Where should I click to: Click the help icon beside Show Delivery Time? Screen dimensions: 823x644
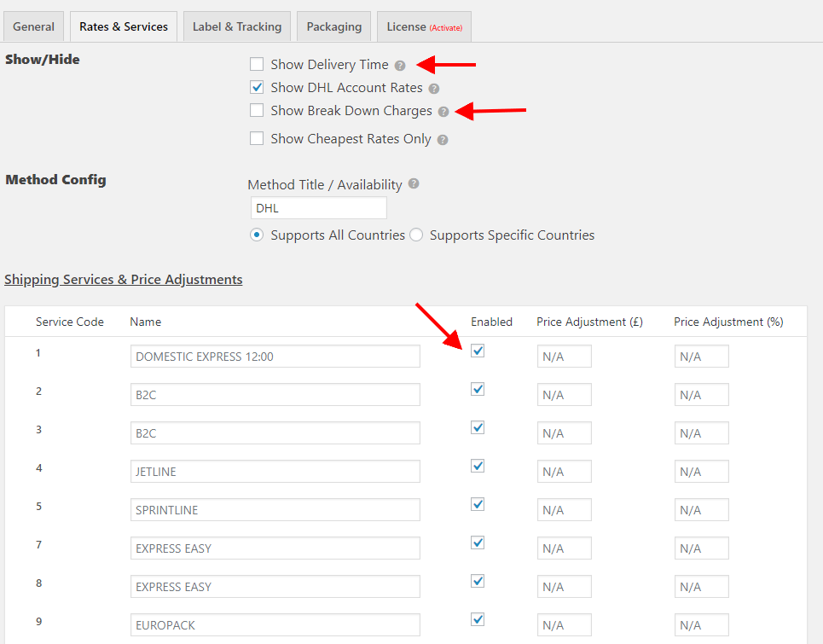tap(400, 64)
